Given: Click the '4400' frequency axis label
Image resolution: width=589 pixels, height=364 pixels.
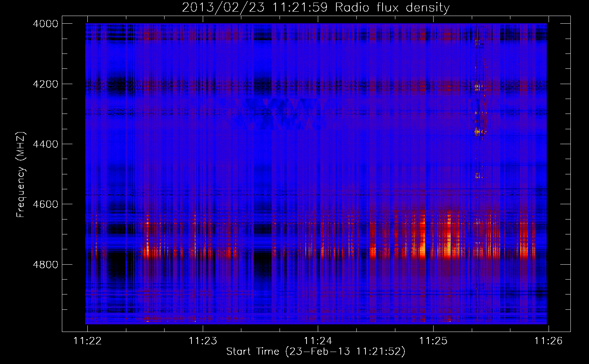Looking at the screenshot, I should (46, 144).
